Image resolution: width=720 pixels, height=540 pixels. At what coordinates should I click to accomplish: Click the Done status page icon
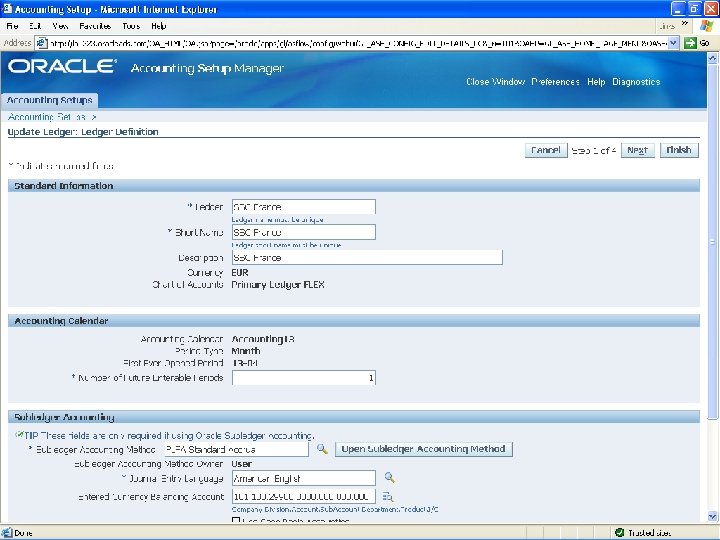[x=7, y=533]
